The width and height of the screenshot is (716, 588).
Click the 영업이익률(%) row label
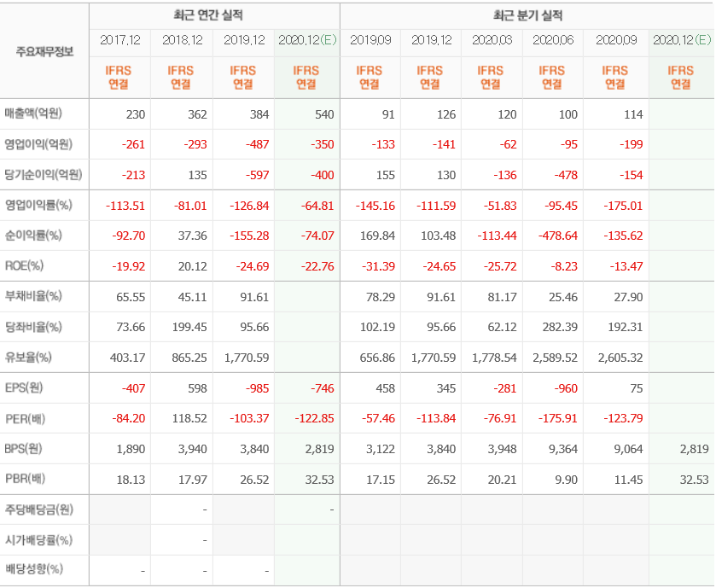pos(38,205)
